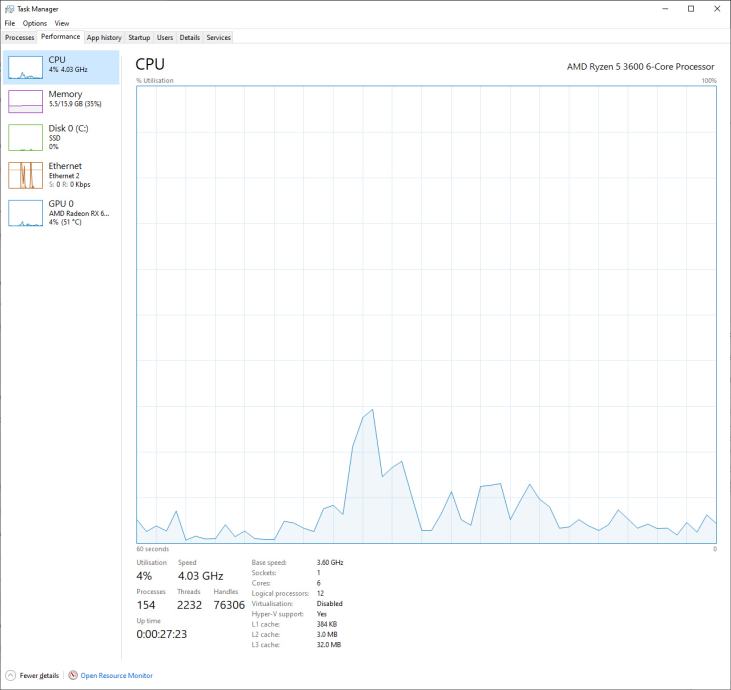
Task: Click the Resource Monitor gauge icon
Action: click(x=73, y=675)
